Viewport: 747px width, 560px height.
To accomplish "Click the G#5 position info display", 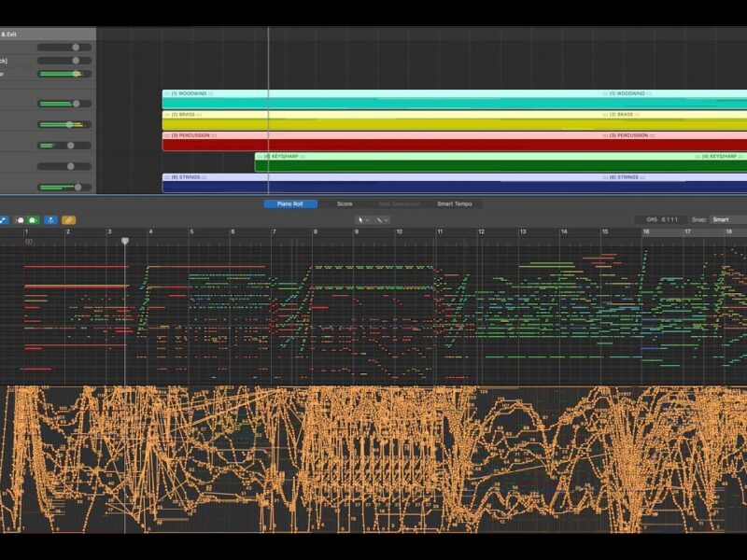I will pyautogui.click(x=662, y=219).
